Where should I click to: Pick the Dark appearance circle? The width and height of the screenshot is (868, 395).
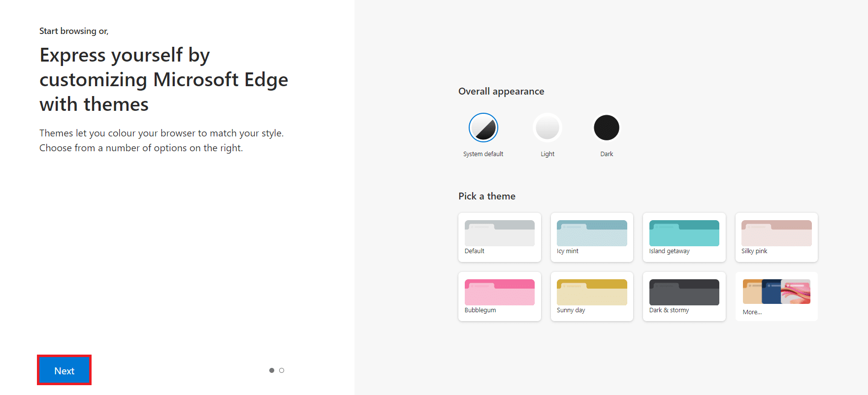pos(606,128)
